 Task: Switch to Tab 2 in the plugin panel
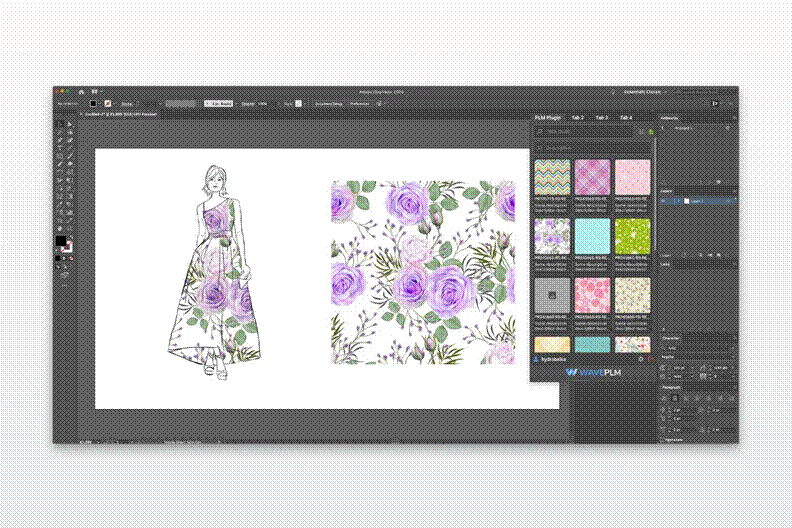click(578, 117)
